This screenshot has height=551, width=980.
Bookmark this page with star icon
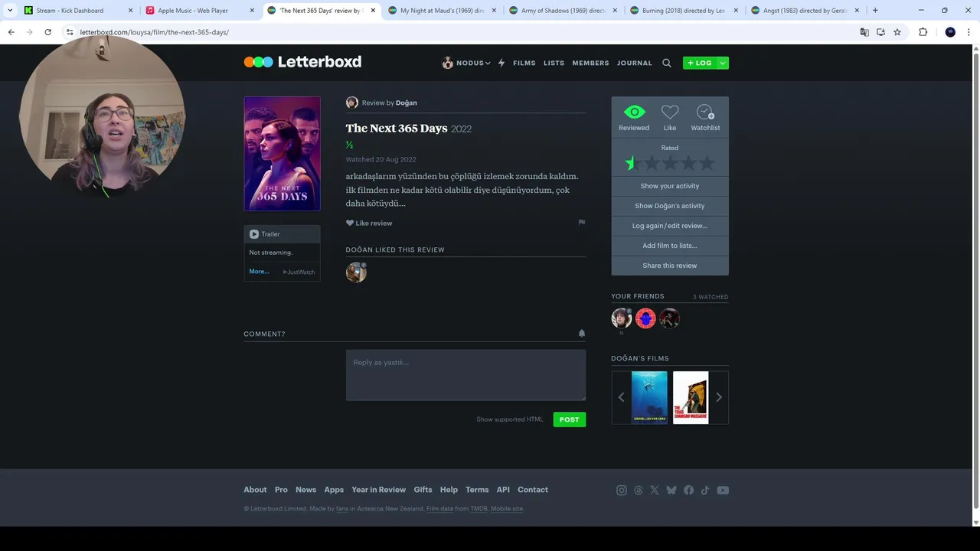coord(897,32)
